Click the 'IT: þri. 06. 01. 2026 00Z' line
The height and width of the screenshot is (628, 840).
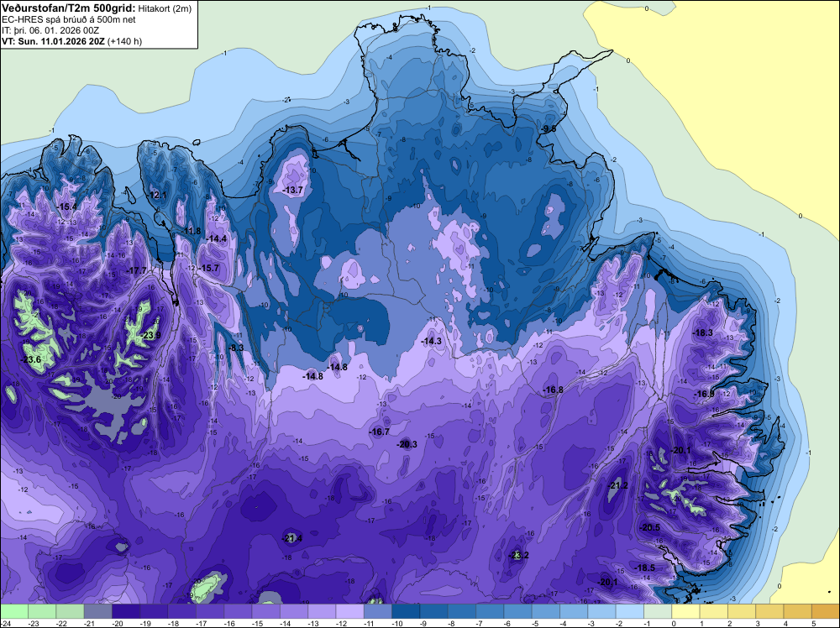[50, 30]
